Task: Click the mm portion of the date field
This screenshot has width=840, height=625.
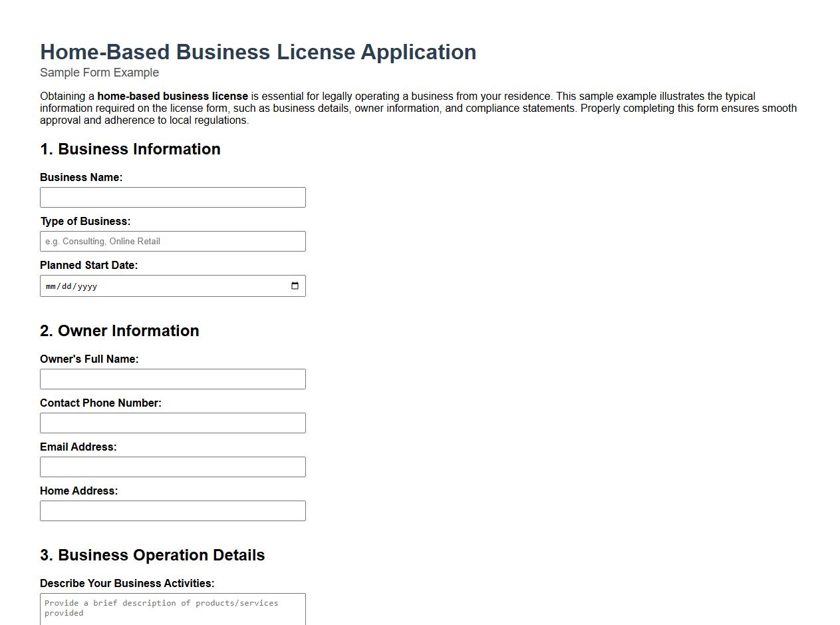Action: (x=50, y=286)
